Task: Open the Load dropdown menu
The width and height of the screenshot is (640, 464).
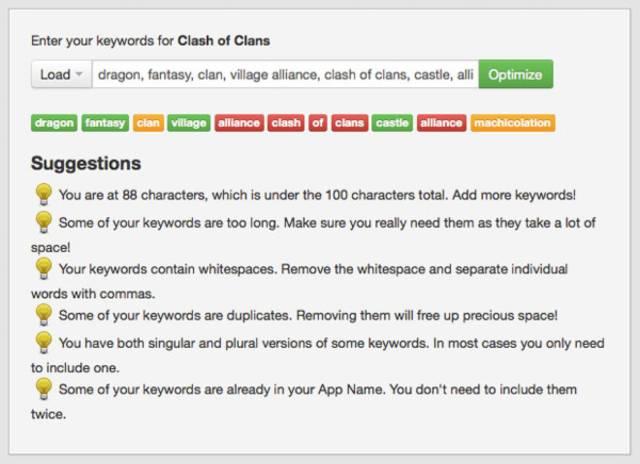Action: [x=62, y=74]
